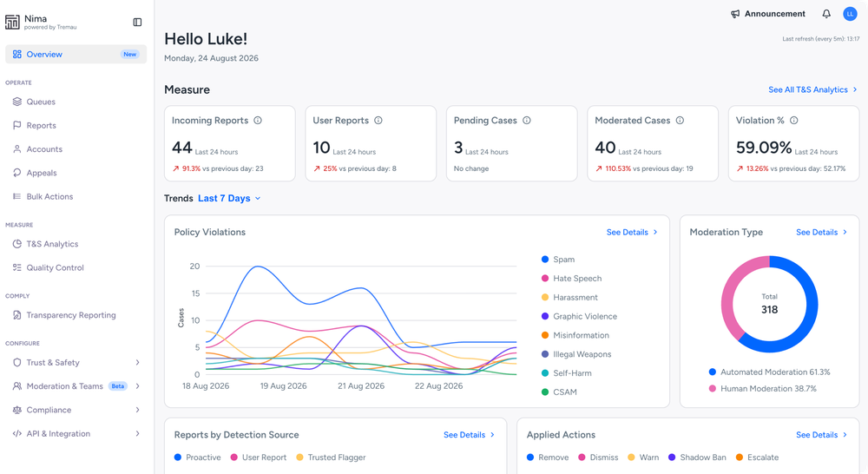Click See Details for Moderation Type
This screenshot has height=474, width=868.
[x=821, y=232]
